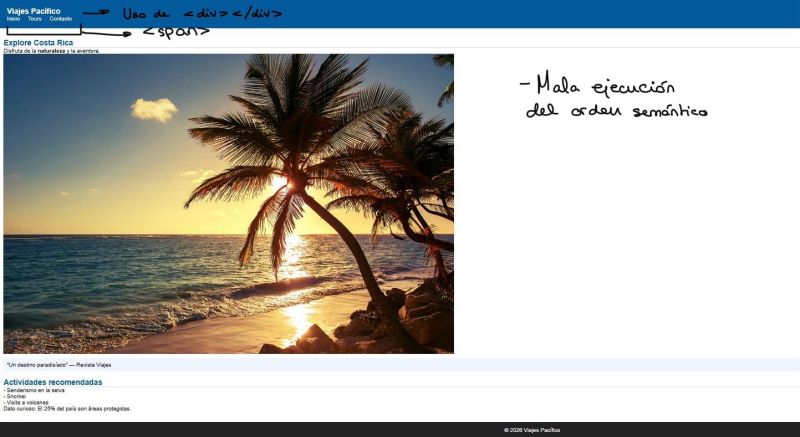Open the Inicio navigation link
Viewport: 800px width, 437px height.
13,19
